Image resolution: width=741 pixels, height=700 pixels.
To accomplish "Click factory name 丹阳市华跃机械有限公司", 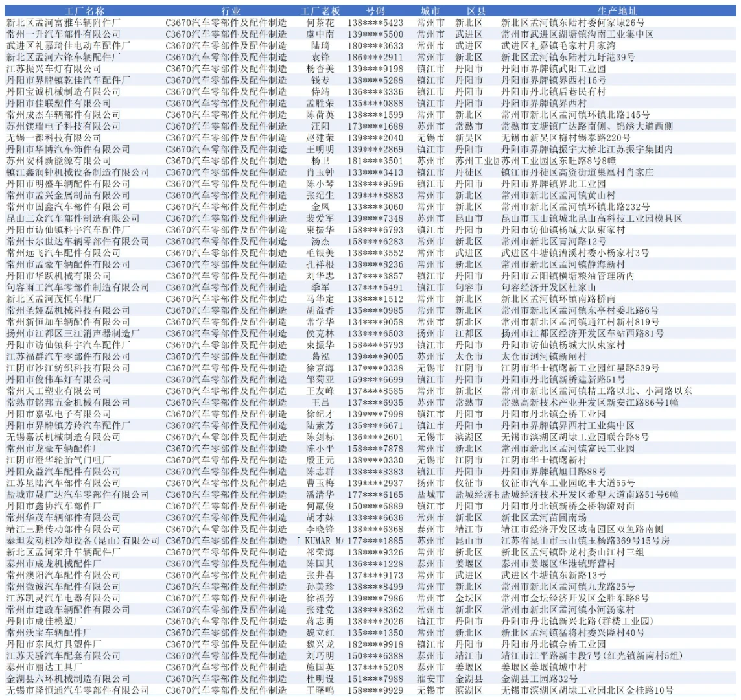I will click(x=58, y=276).
